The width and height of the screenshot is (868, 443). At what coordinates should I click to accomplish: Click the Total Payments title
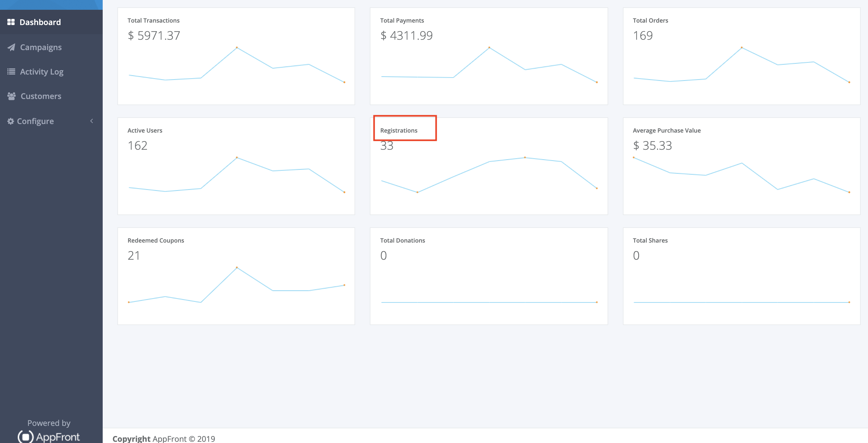402,20
